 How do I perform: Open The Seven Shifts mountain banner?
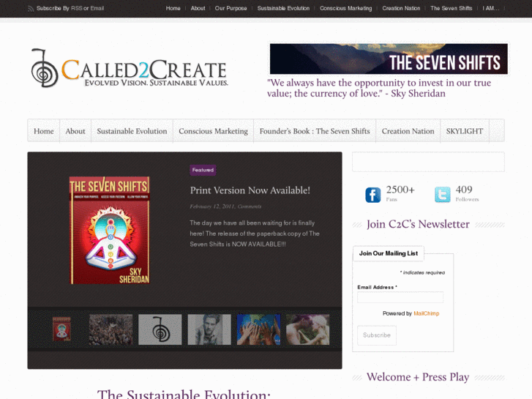pyautogui.click(x=389, y=59)
